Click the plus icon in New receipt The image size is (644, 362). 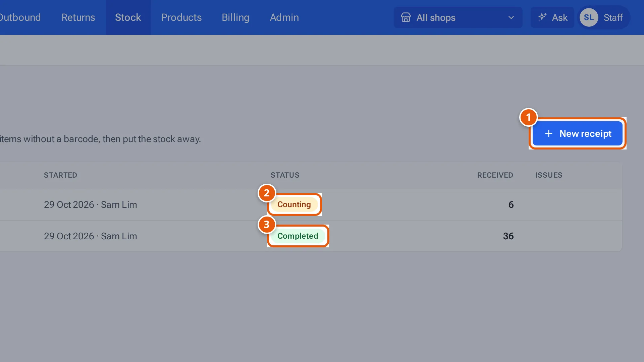click(549, 133)
